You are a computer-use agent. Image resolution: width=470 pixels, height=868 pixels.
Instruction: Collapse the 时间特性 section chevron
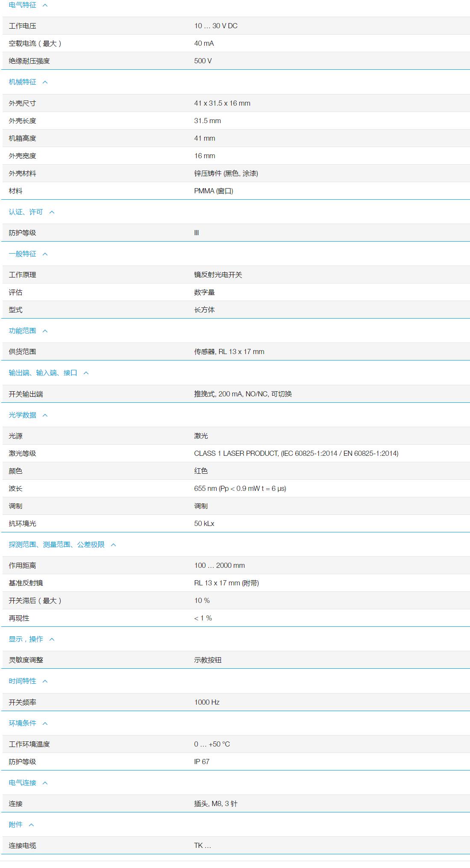pyautogui.click(x=45, y=681)
